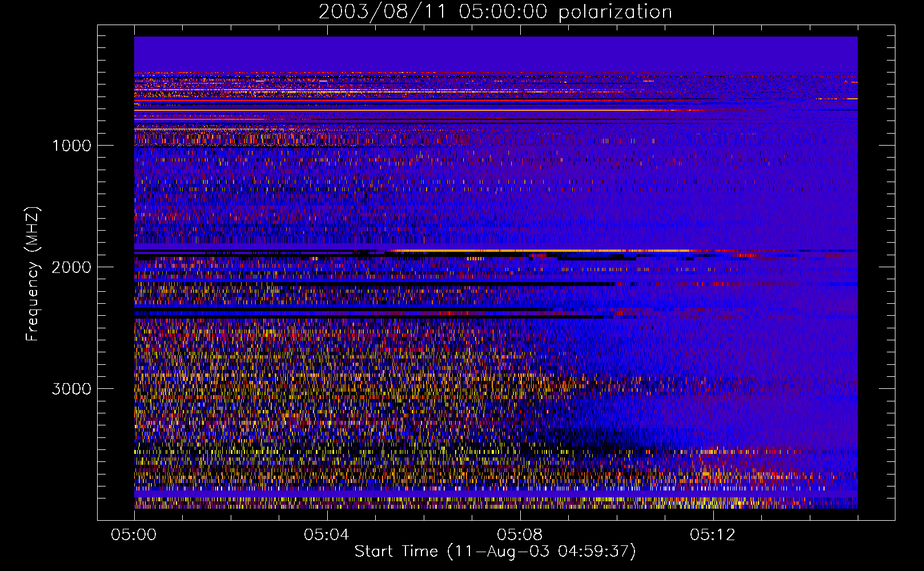
Task: Select the "Frequency (MHZ)" y-axis label
Action: (33, 274)
